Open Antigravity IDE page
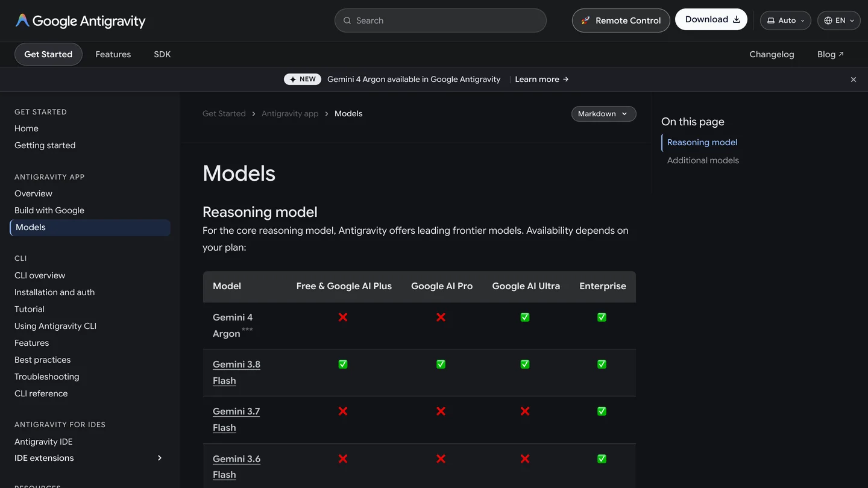Viewport: 868px width, 488px height. (x=43, y=442)
